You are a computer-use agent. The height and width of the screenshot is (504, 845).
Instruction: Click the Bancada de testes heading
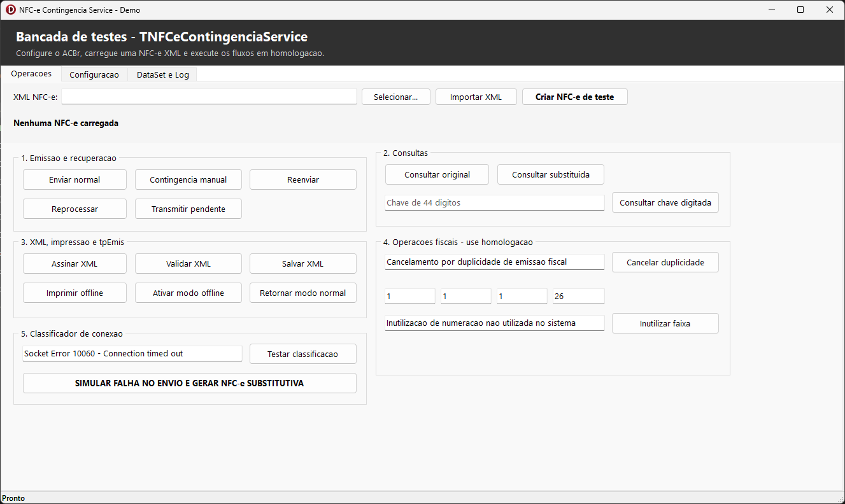click(x=162, y=37)
